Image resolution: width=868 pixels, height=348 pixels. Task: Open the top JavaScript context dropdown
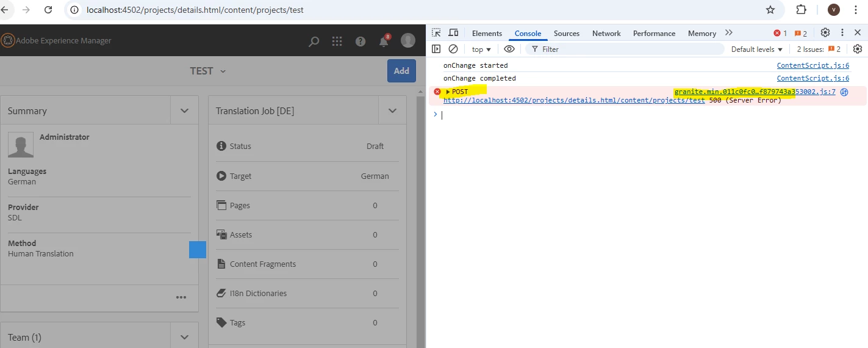481,49
